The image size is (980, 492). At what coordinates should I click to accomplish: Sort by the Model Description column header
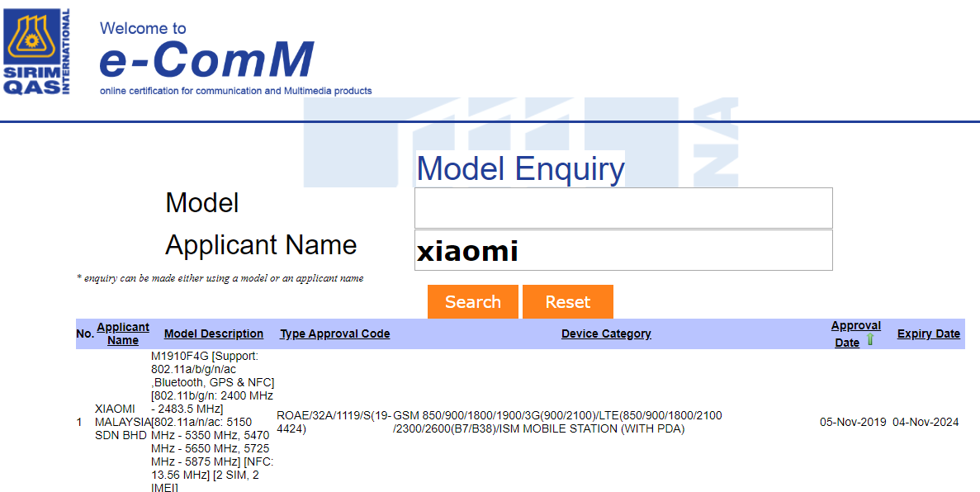(213, 334)
